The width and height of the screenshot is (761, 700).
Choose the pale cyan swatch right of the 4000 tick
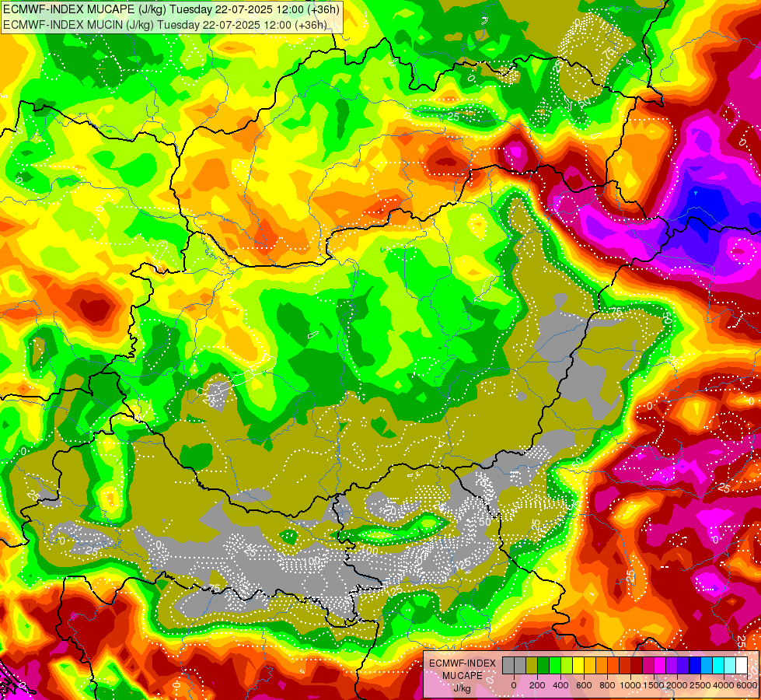coord(731,666)
